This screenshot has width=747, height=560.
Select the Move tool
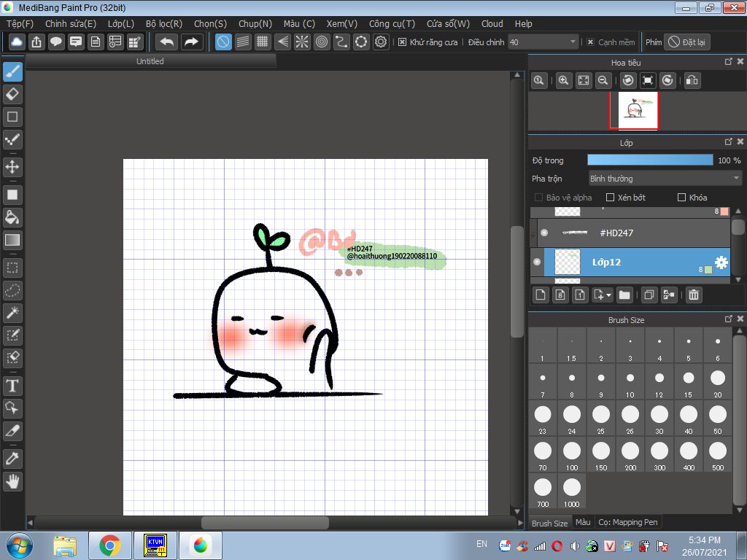click(x=12, y=167)
